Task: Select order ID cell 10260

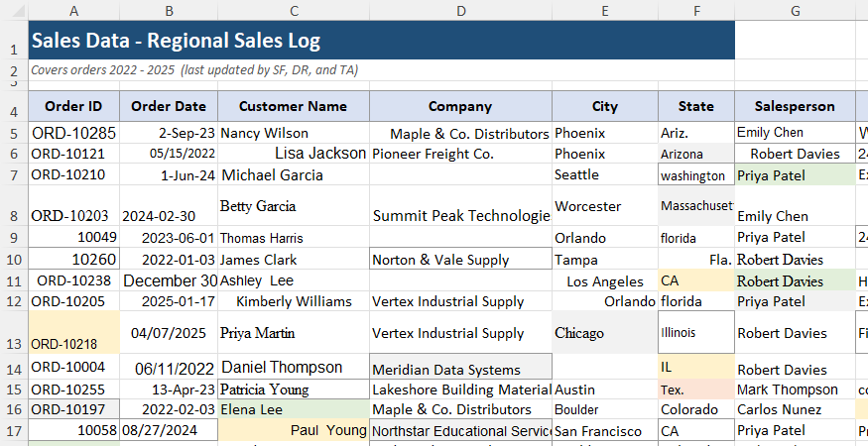Action: (73, 259)
